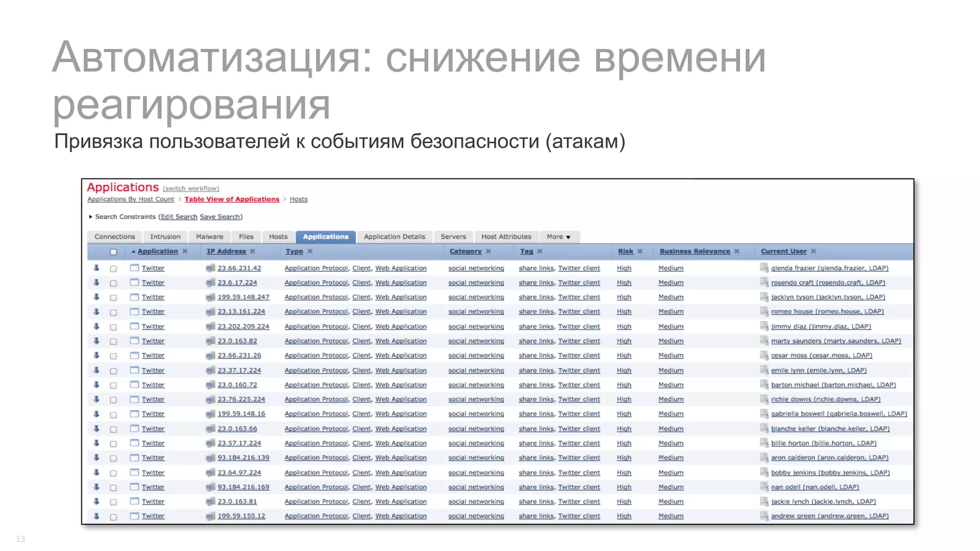Remove the Business Relevance column with its X
The height and width of the screenshot is (551, 980).
[737, 251]
